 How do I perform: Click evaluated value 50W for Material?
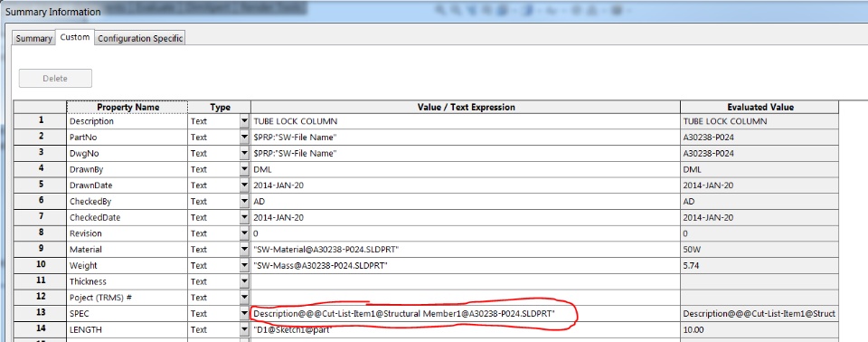point(759,250)
